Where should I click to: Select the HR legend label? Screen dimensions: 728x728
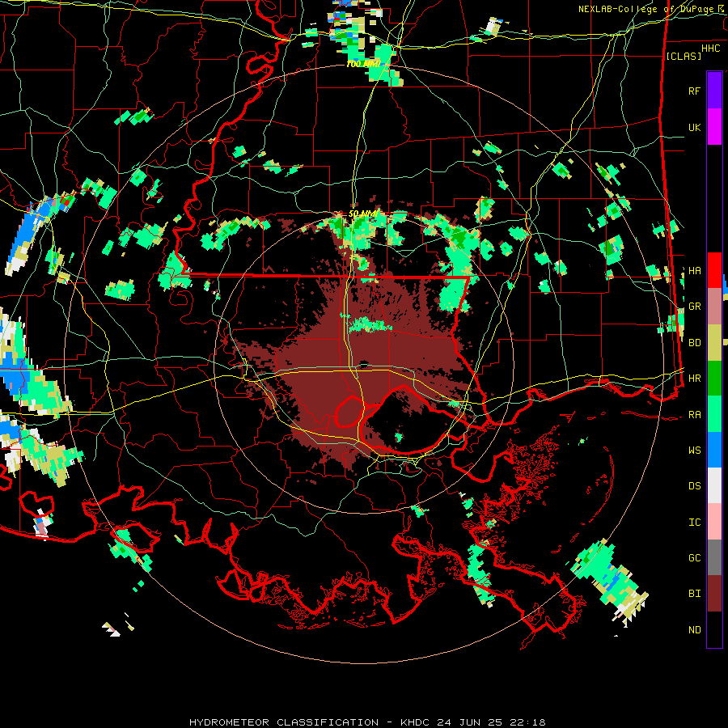coord(694,379)
